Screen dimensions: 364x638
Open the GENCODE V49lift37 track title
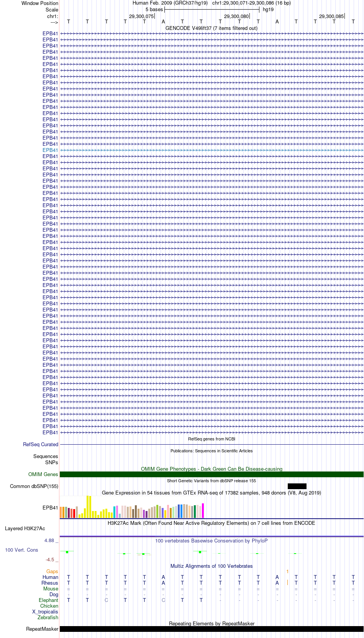(x=212, y=28)
